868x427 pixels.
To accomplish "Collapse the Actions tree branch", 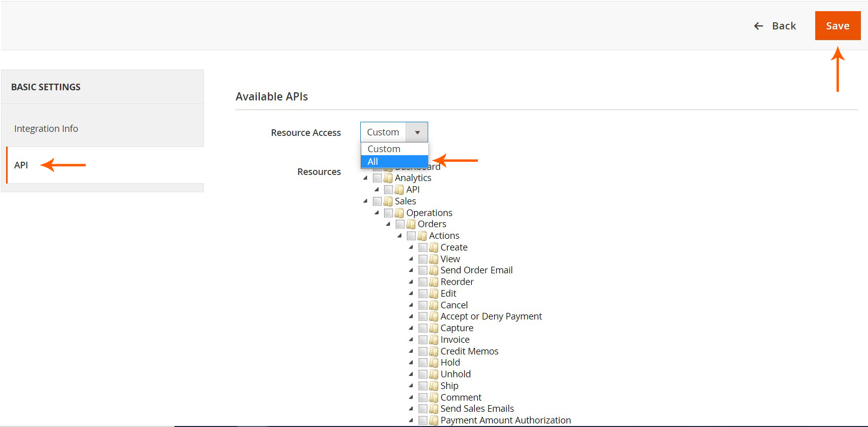I will point(400,236).
